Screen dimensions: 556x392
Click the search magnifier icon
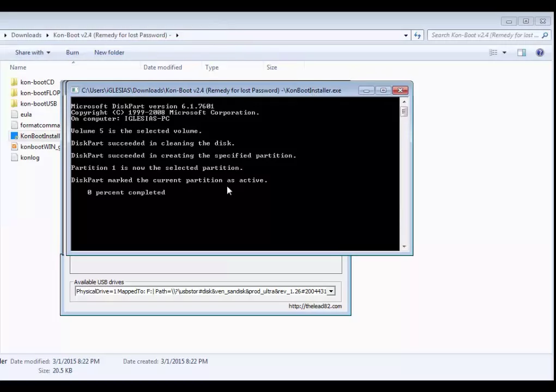point(545,35)
